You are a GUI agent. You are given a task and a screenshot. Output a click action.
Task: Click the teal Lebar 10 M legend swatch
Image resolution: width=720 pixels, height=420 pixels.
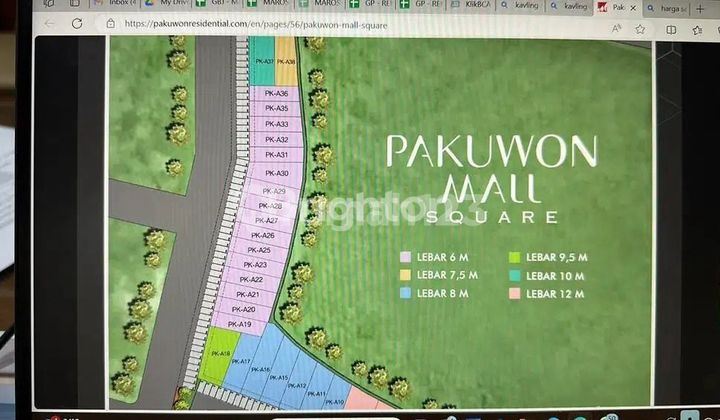coord(515,276)
